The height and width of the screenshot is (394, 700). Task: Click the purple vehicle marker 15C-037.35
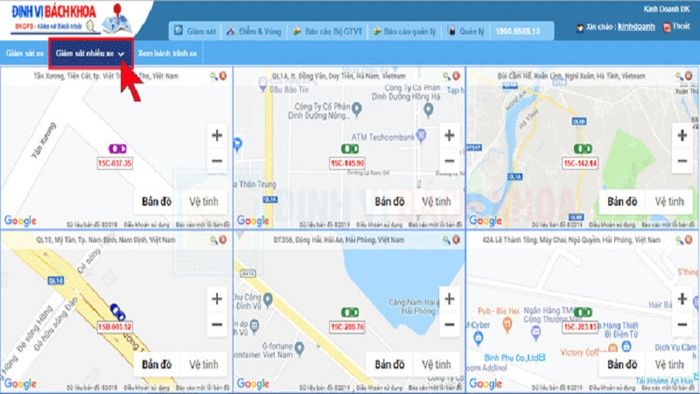[x=117, y=149]
